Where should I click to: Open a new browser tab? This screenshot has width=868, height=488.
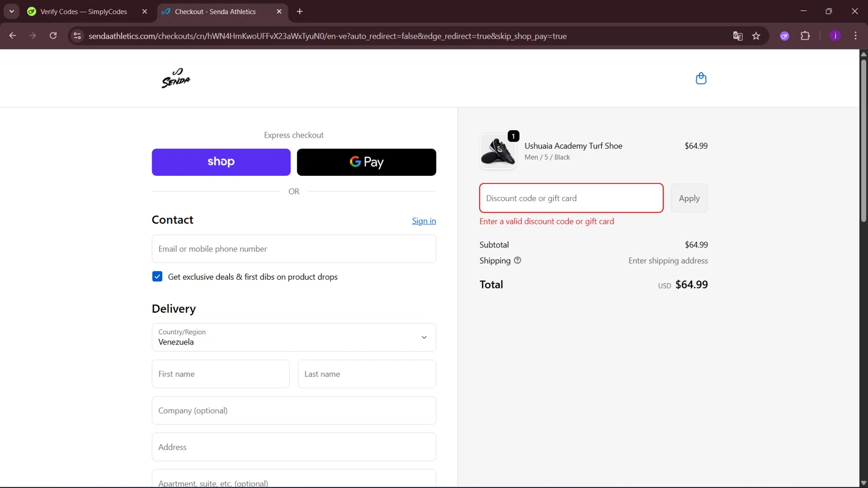[300, 12]
